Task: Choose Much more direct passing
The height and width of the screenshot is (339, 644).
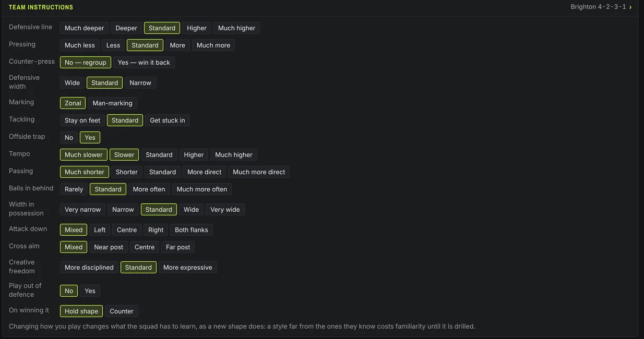Action: tap(259, 172)
